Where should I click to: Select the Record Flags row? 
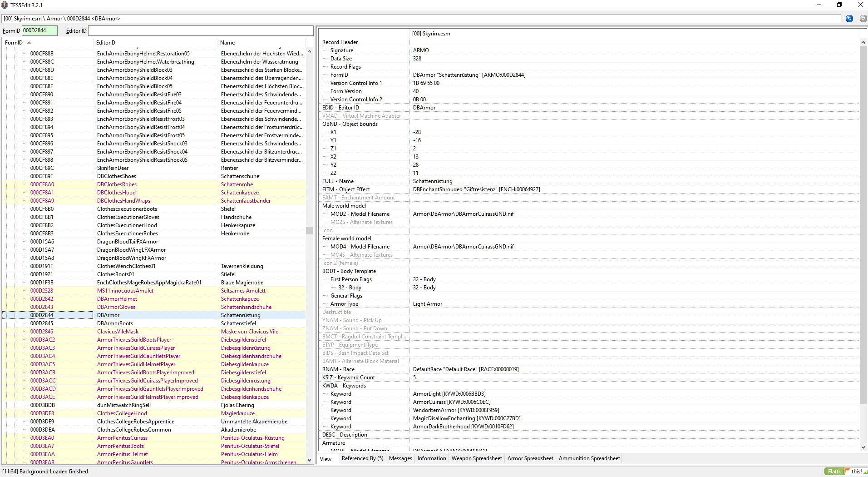(x=589, y=67)
